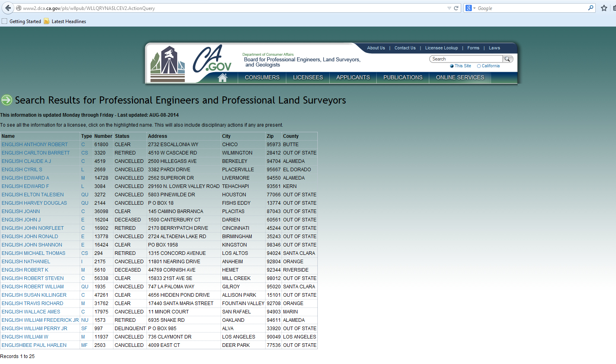Open the ONLINE SERVICES menu
The height and width of the screenshot is (364, 616).
point(460,78)
